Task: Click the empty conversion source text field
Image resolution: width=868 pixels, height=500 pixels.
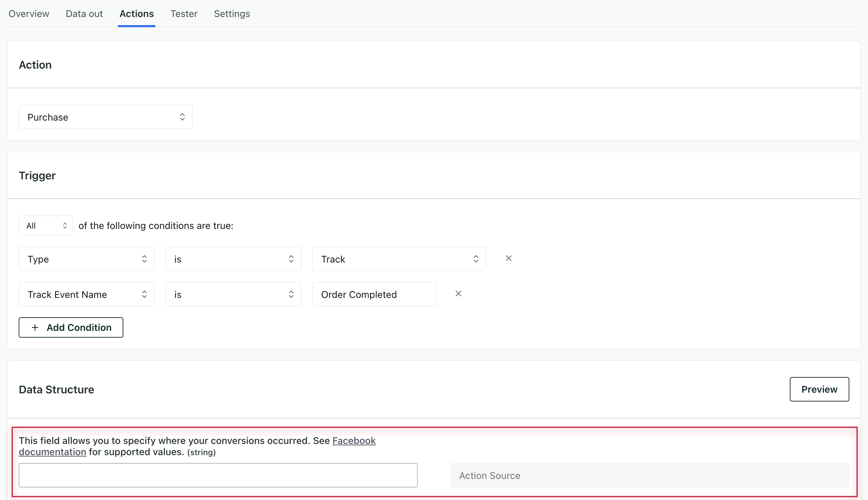Action: [218, 475]
